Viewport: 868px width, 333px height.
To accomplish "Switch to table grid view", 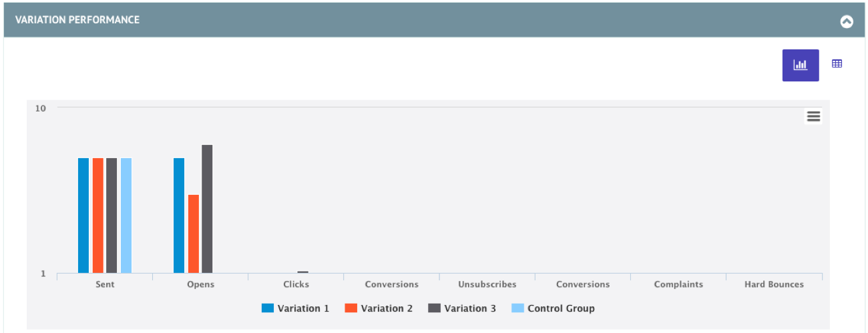I will coord(837,64).
